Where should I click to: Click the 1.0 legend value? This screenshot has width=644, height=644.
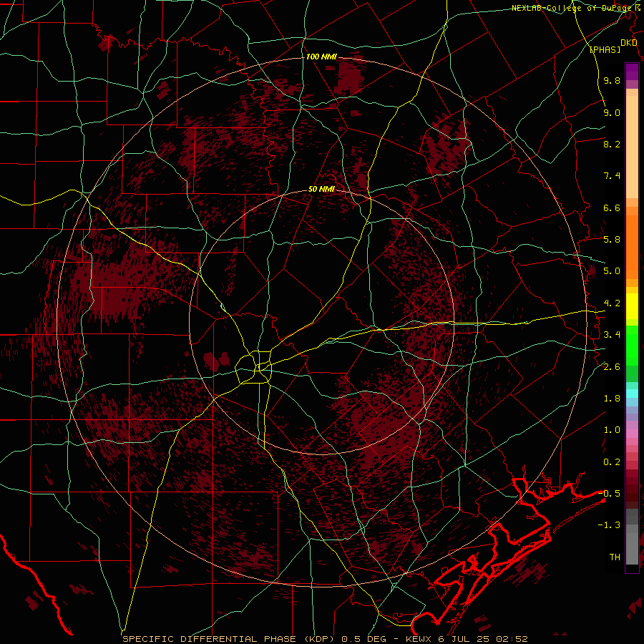pyautogui.click(x=612, y=430)
